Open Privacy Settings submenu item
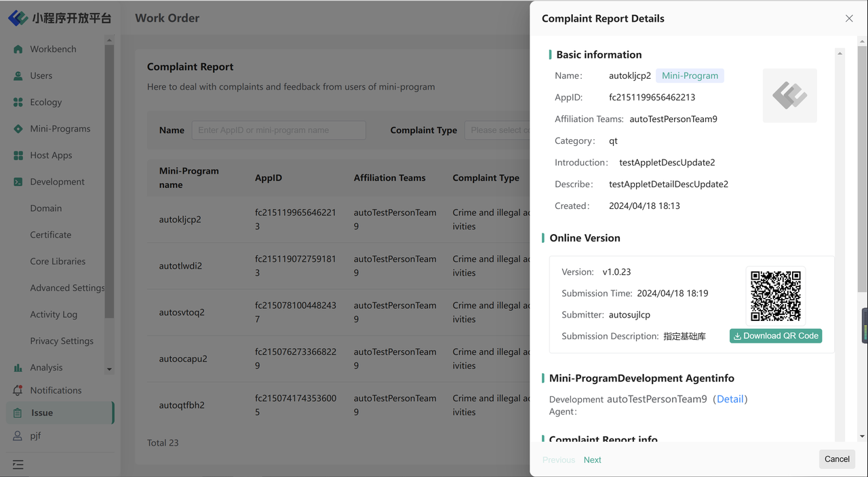868x477 pixels. tap(62, 341)
